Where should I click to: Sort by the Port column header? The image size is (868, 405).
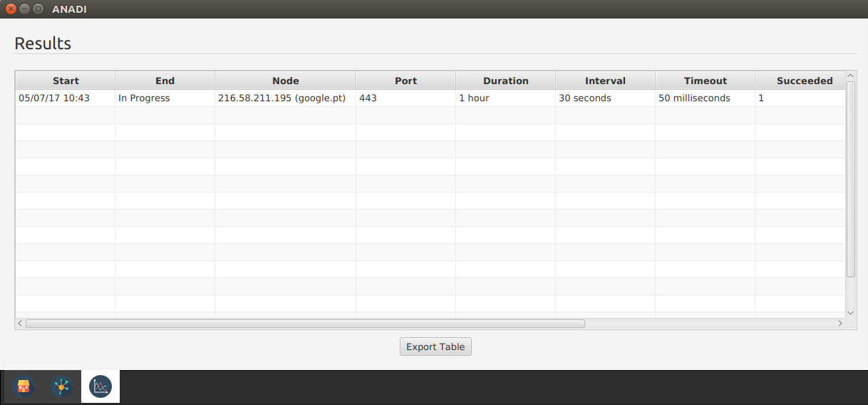coord(406,81)
